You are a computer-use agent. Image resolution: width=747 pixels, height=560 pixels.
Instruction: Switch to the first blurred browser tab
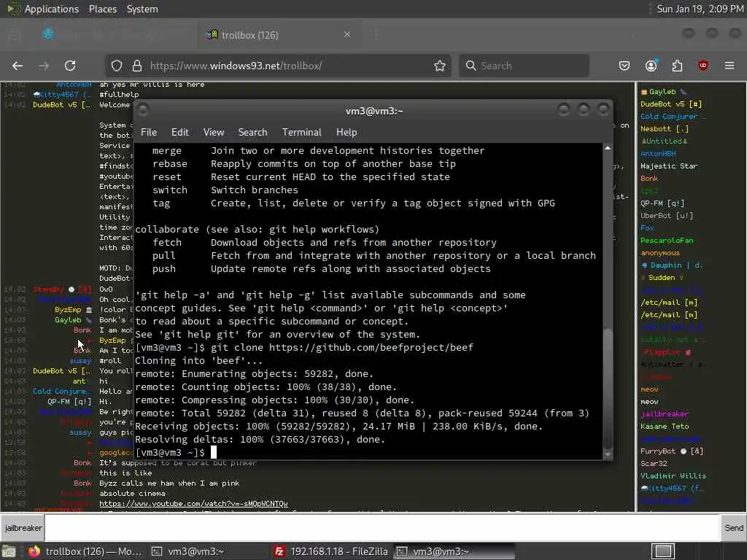116,35
